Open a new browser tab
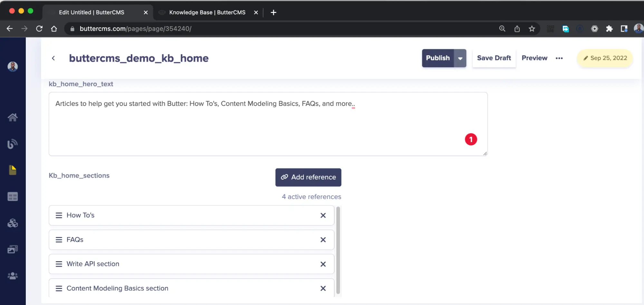This screenshot has width=644, height=305. click(274, 12)
